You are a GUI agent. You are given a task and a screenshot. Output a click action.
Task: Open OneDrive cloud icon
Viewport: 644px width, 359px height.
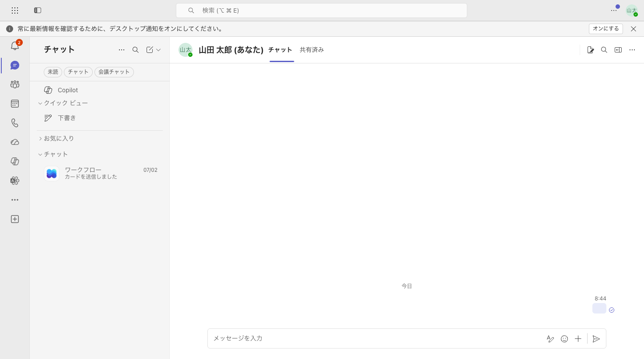15,142
